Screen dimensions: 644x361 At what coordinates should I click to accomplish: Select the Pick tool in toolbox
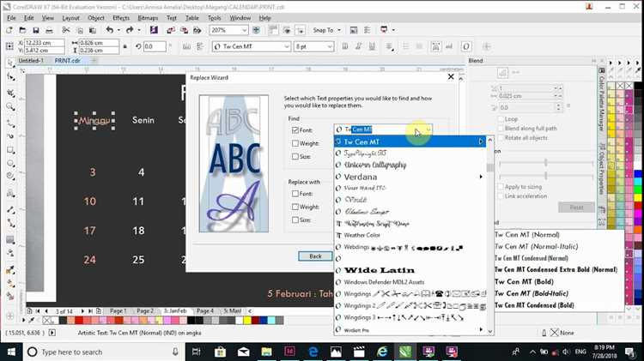(10, 63)
